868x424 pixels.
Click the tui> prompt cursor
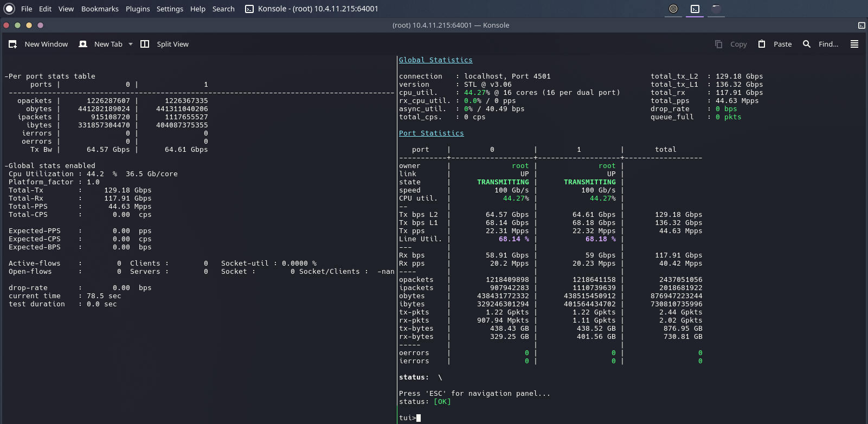point(419,418)
